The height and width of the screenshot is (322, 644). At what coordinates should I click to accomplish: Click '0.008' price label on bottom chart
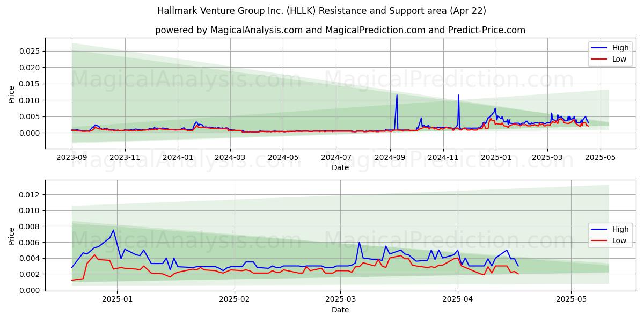[x=31, y=226]
